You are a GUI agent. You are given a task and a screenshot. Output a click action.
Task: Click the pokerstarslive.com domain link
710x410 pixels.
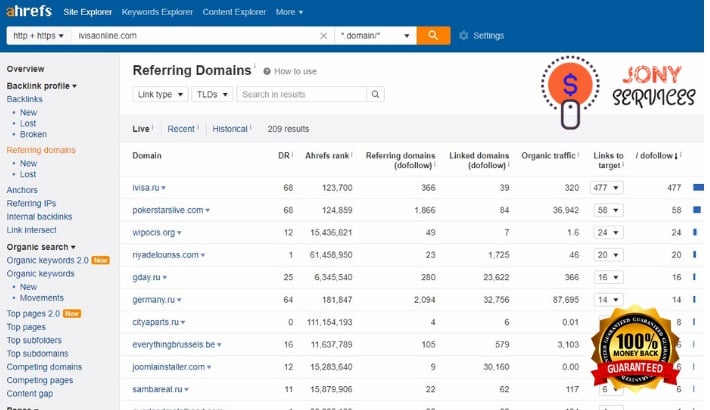coord(168,210)
